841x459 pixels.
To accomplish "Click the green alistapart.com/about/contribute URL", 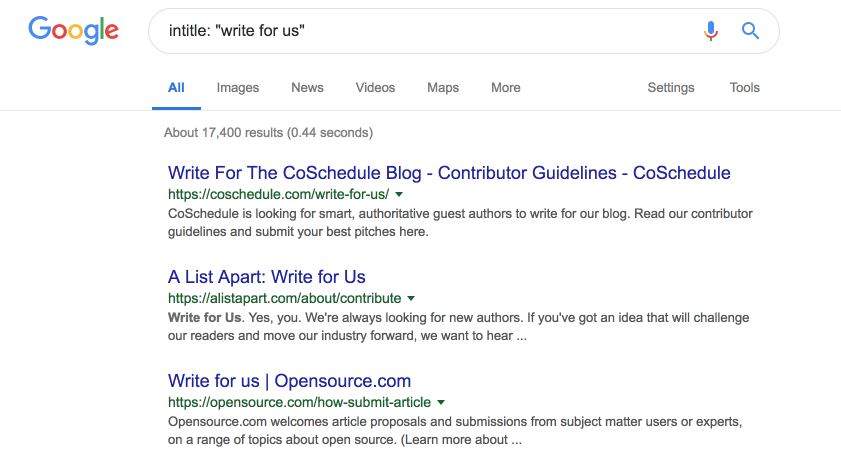I will pyautogui.click(x=284, y=298).
